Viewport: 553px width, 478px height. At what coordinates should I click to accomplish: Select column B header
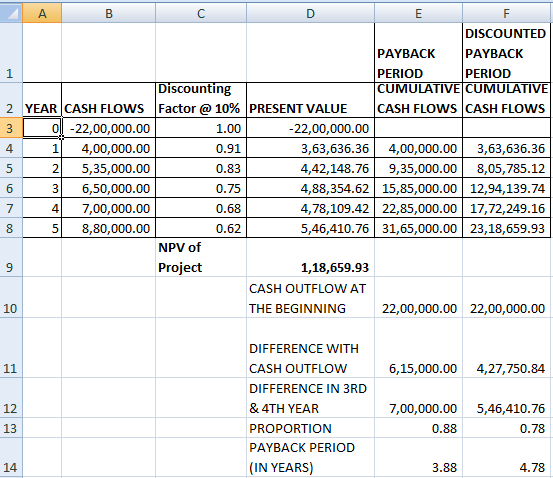pyautogui.click(x=109, y=13)
